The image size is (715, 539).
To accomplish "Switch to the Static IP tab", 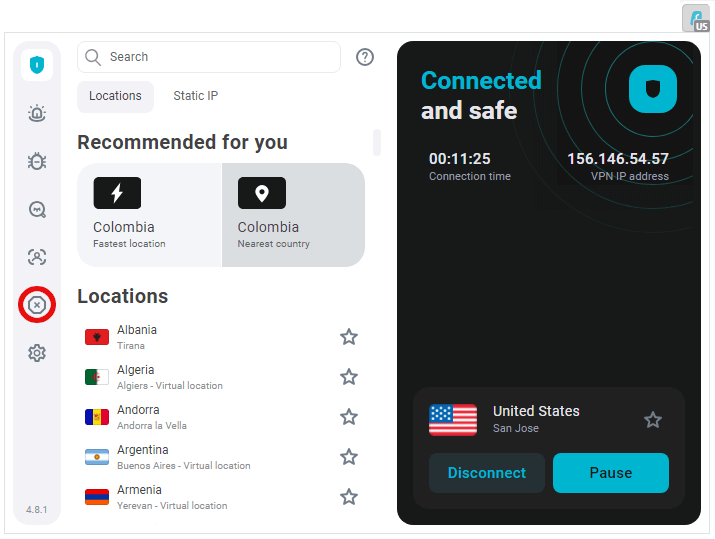I will [x=196, y=96].
